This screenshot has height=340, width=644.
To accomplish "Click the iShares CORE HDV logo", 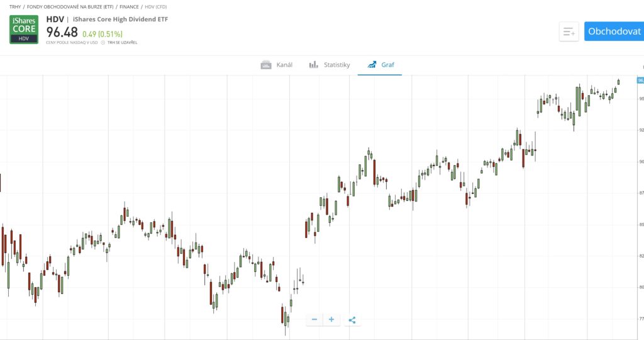I will (x=24, y=30).
